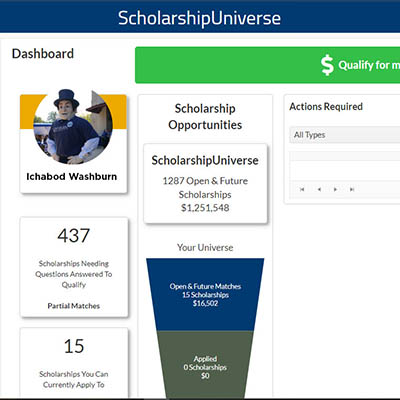400x400 pixels.
Task: Click the Scholarships Needing Questions Answered text
Action: 74,274
